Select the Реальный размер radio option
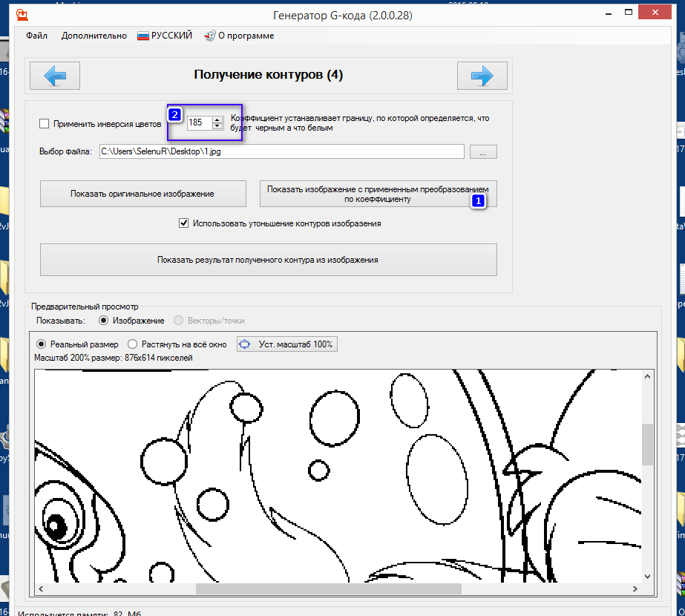Screen dimensions: 685x616 41,344
